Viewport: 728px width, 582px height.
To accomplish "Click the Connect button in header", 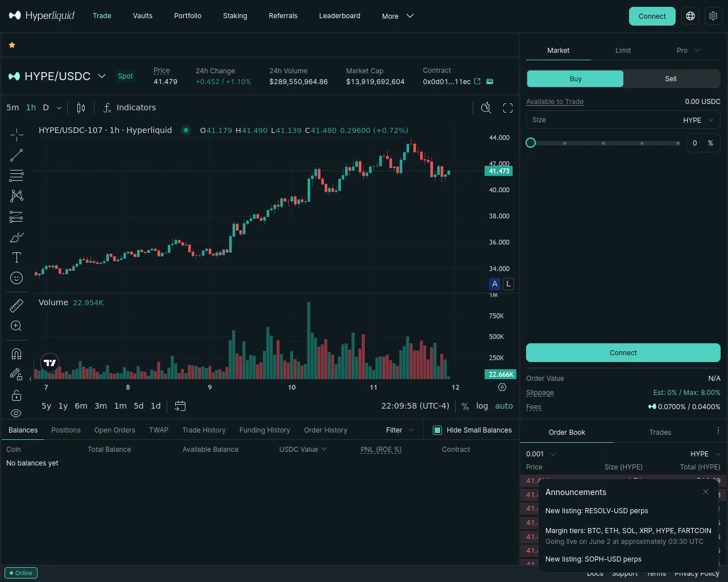I will (652, 16).
